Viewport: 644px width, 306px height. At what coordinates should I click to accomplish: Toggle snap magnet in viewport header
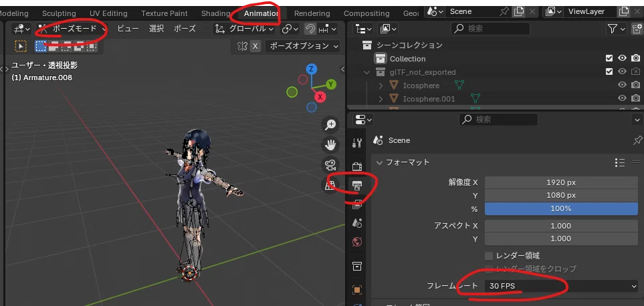pos(310,29)
